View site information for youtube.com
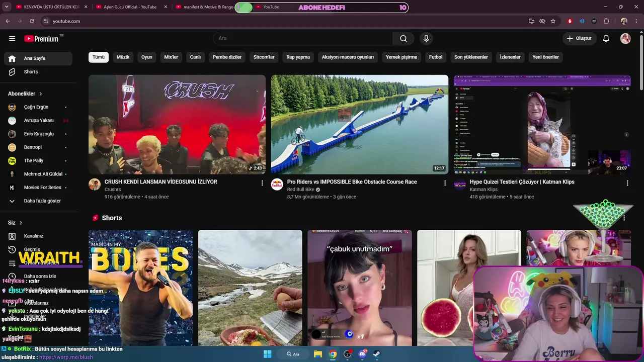The height and width of the screenshot is (362, 644). tap(46, 21)
